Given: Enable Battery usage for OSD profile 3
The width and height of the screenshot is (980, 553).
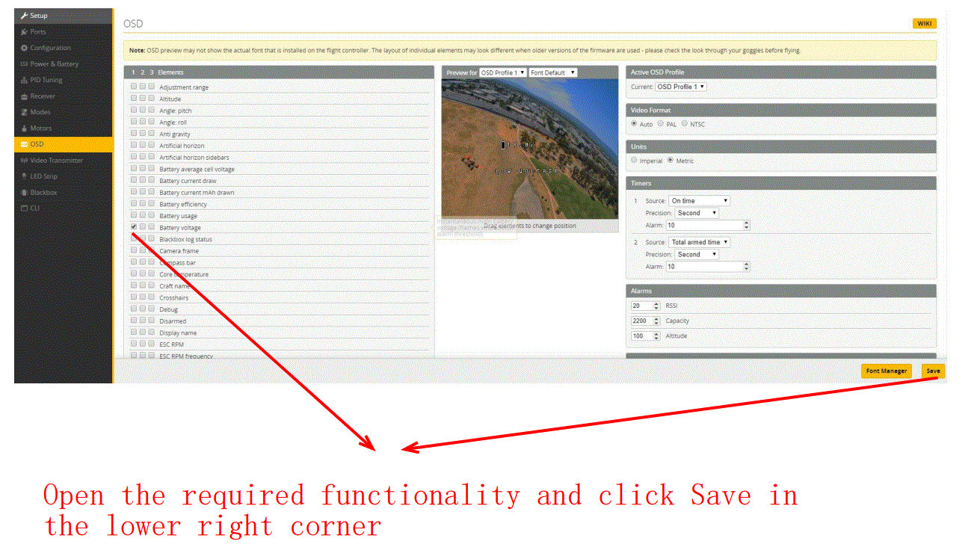Looking at the screenshot, I should 152,215.
